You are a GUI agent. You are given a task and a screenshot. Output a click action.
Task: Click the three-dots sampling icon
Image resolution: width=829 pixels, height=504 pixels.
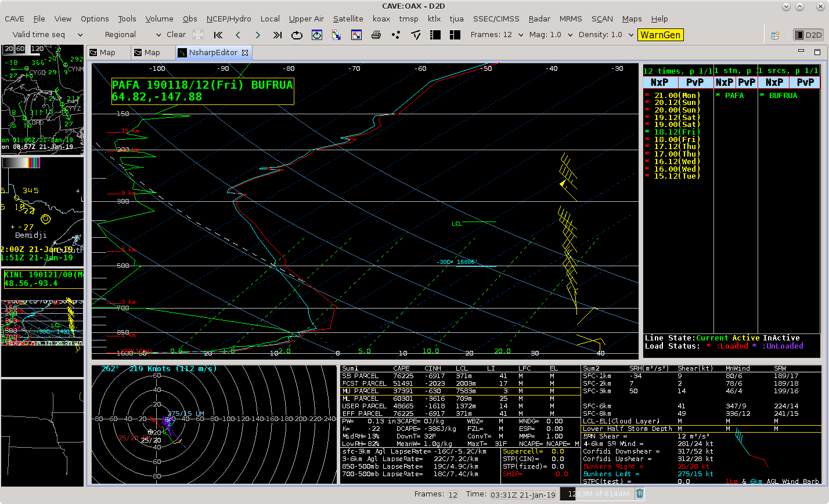(x=396, y=35)
